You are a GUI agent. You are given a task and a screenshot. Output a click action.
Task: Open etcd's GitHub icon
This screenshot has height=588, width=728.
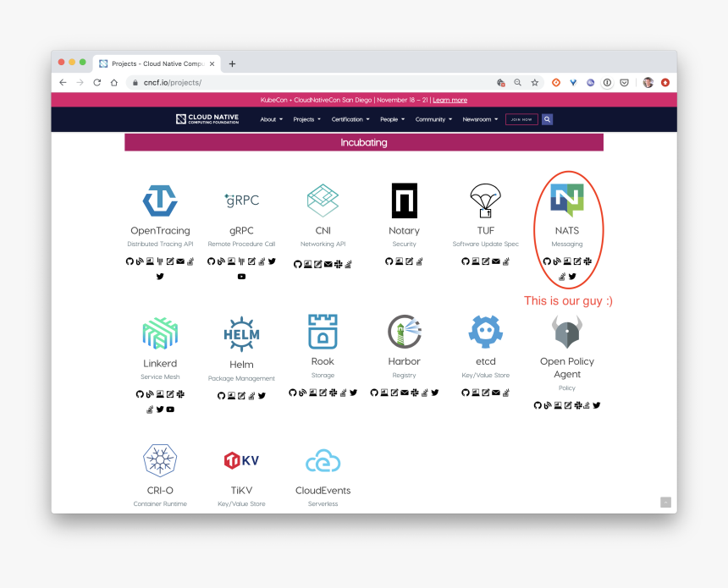[x=466, y=393]
